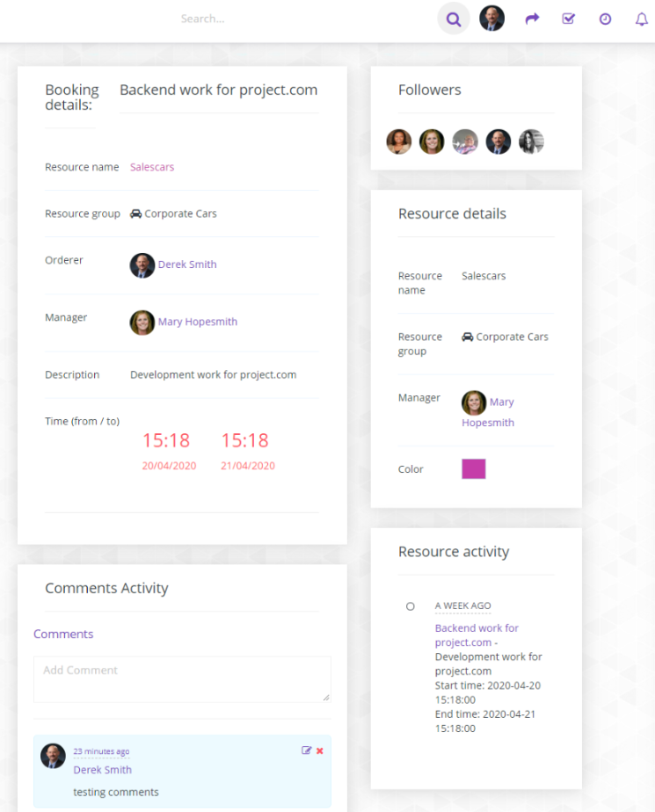Select the last follower avatar

[x=531, y=141]
